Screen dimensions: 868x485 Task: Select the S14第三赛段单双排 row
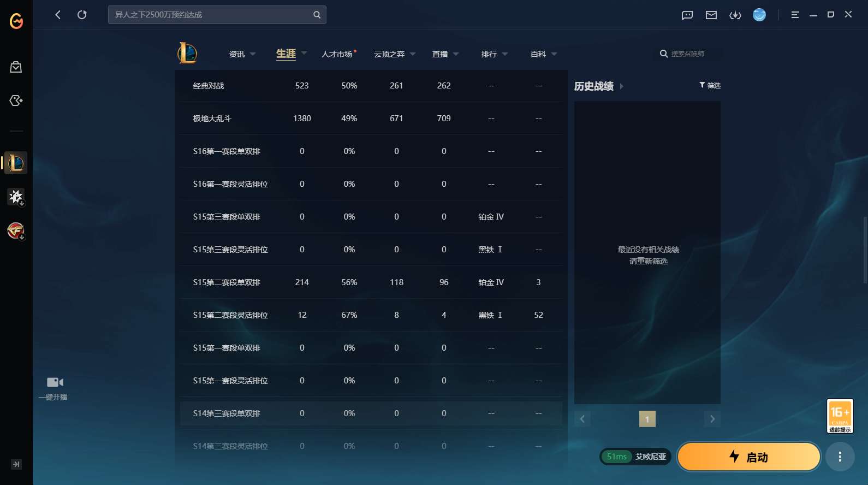click(x=371, y=413)
